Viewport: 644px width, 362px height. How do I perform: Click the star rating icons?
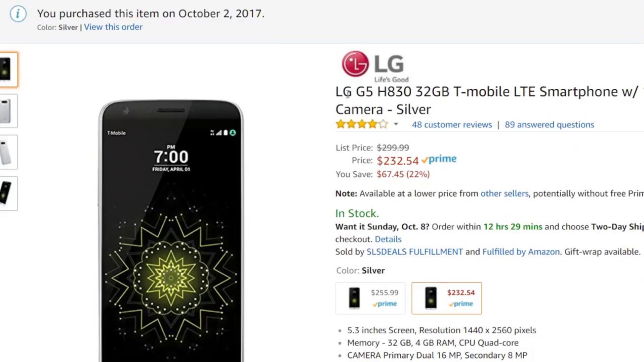362,124
